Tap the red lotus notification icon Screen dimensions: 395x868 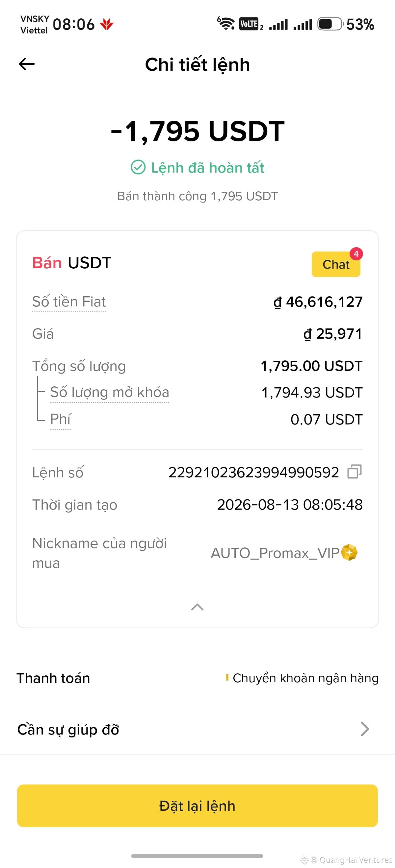click(107, 25)
